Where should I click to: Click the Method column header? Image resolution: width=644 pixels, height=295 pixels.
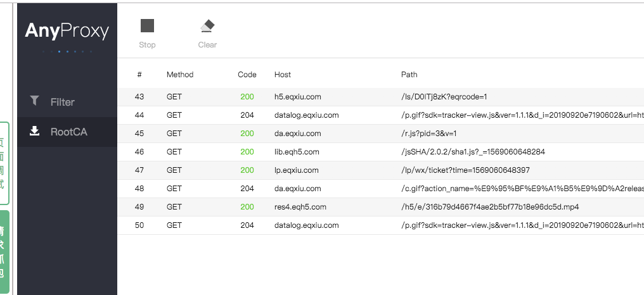(x=180, y=75)
